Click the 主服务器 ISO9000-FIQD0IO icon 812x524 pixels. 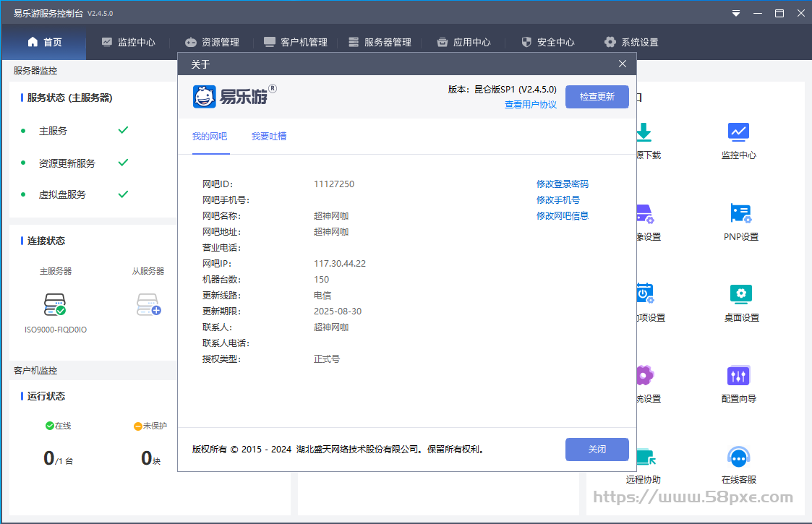click(54, 304)
